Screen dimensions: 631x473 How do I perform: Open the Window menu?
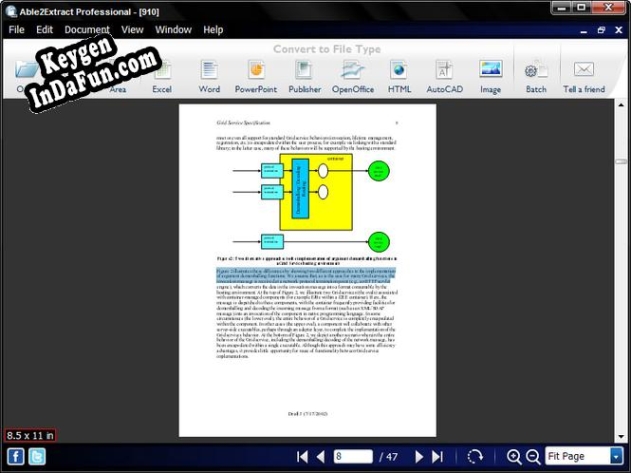[x=173, y=30]
